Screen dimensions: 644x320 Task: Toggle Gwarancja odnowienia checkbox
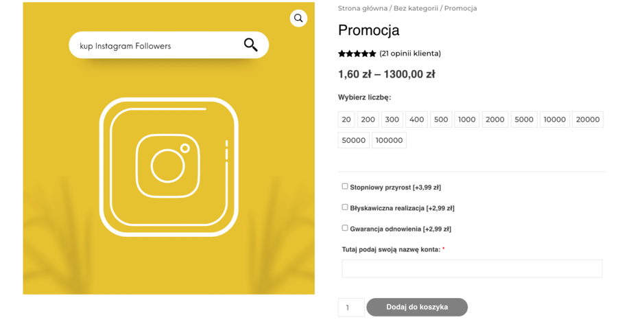(x=345, y=228)
